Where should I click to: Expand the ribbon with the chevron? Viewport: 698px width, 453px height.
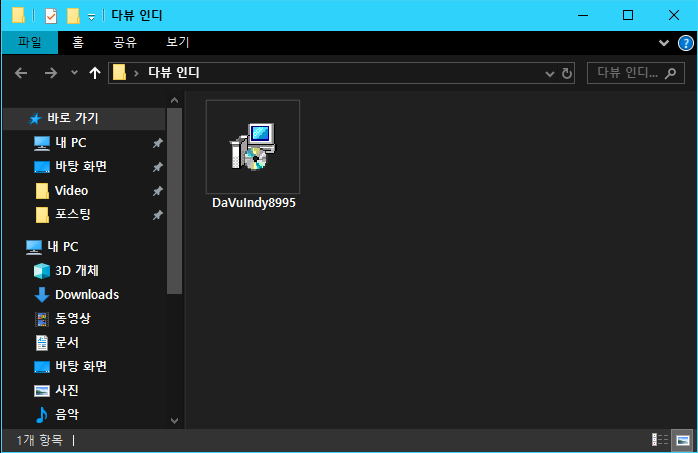pos(664,43)
